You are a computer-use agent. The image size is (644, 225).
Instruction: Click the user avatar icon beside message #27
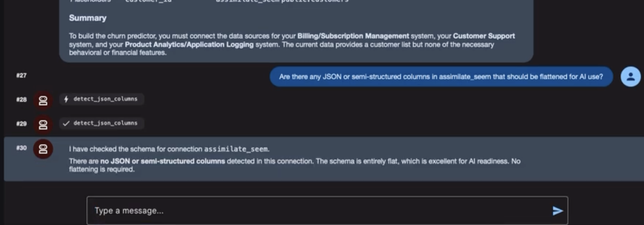(631, 77)
